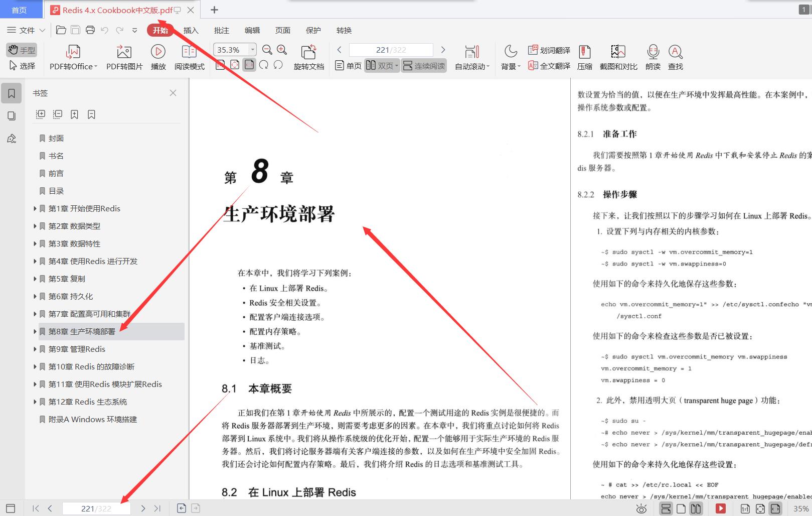The image size is (812, 516).
Task: Click the rotate clockwise icon
Action: click(264, 65)
